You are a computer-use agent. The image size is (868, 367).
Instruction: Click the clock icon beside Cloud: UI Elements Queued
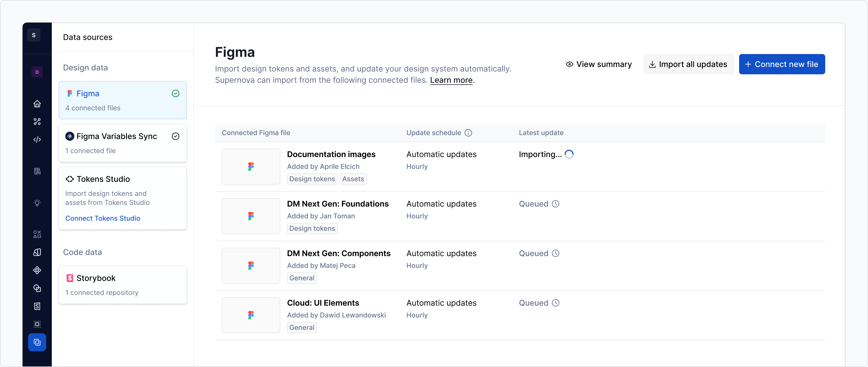pyautogui.click(x=556, y=303)
